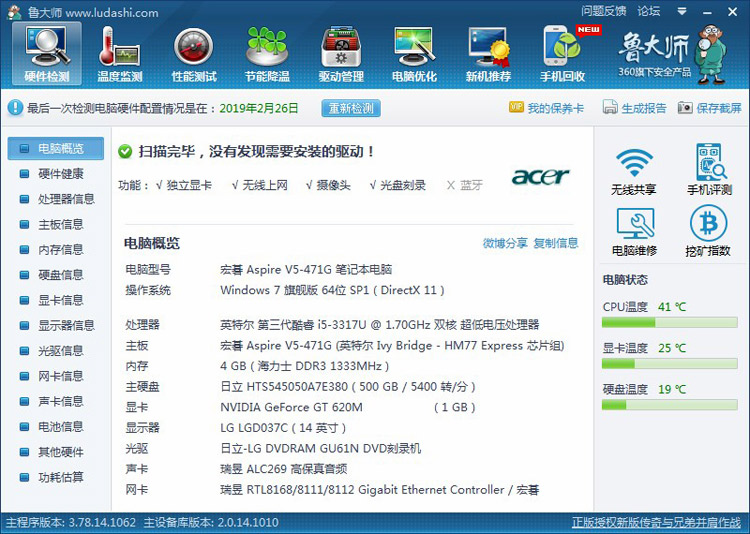
Task: Click the 重新检测 rescan button
Action: point(350,108)
